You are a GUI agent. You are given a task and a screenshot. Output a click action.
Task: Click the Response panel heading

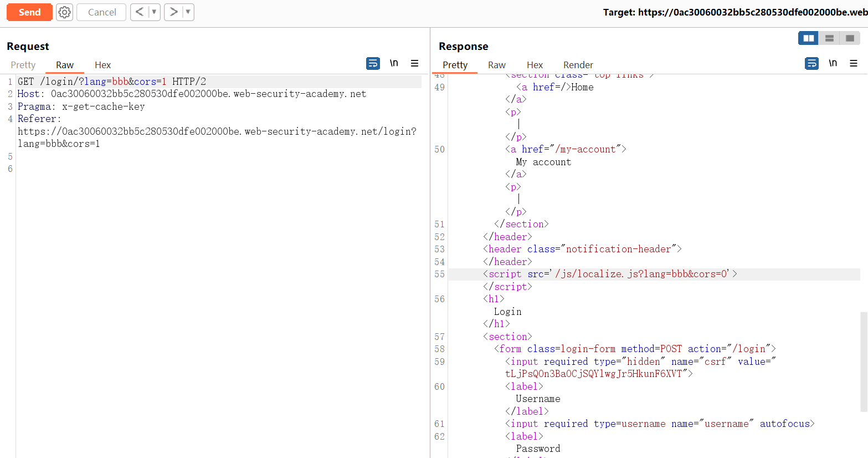(x=464, y=46)
